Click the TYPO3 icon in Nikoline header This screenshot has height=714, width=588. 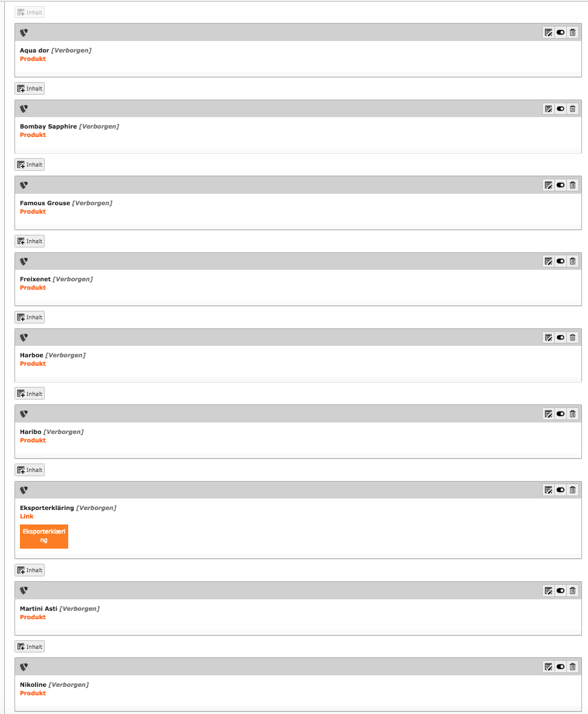(x=24, y=667)
